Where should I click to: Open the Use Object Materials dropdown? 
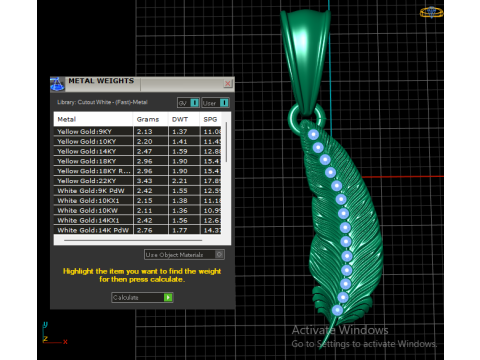(184, 255)
